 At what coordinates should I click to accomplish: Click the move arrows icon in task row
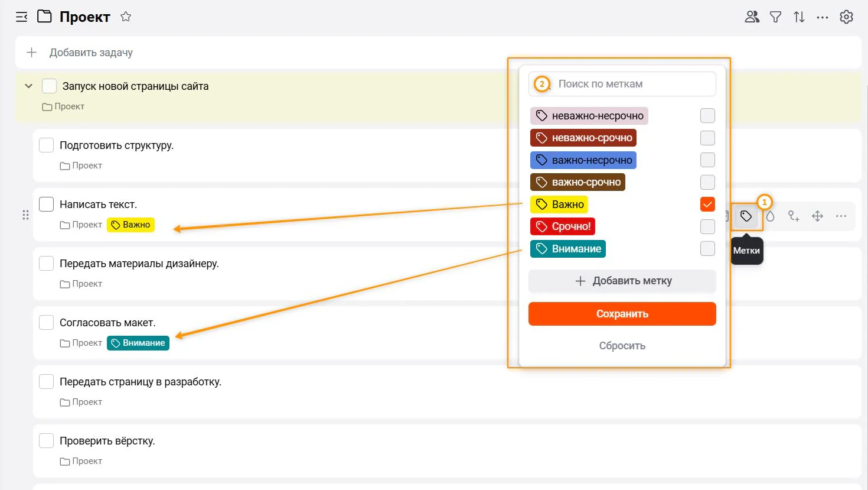coord(817,216)
